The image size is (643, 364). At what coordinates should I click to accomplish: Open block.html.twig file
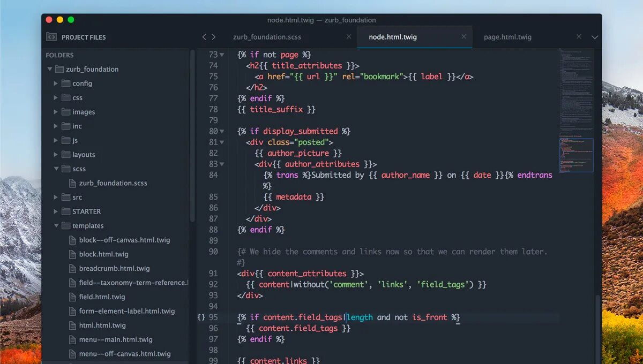click(103, 254)
